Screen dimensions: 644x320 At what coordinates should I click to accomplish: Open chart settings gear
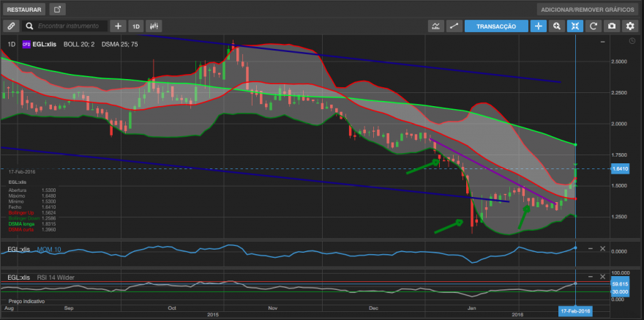(x=630, y=26)
